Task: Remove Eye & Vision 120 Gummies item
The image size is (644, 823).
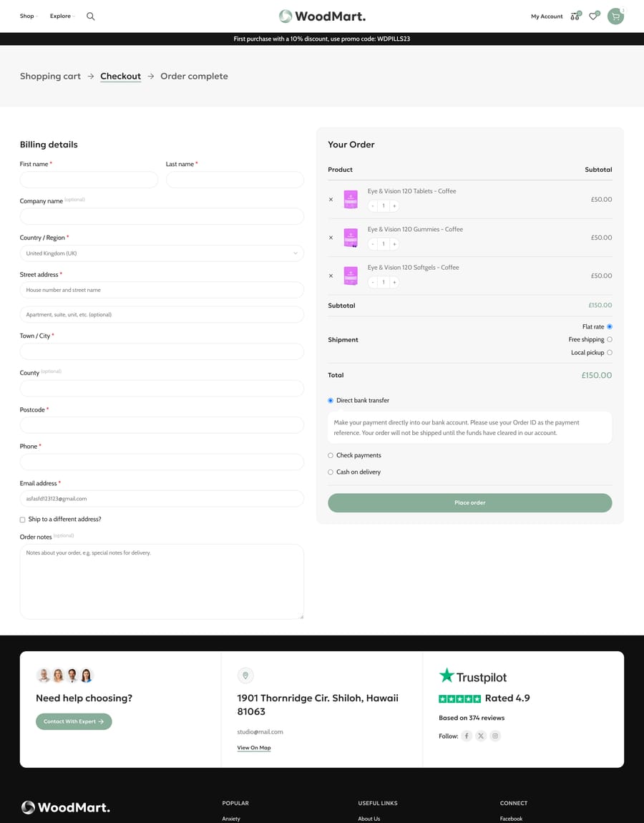Action: pyautogui.click(x=331, y=238)
